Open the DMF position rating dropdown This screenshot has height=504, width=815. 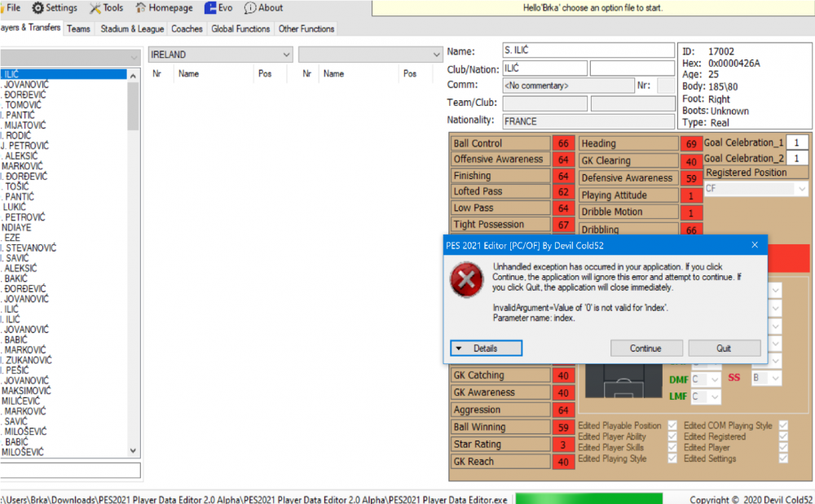click(714, 379)
